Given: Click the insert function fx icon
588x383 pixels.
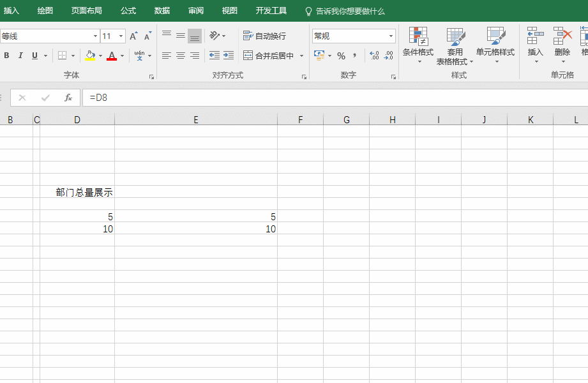Looking at the screenshot, I should (68, 98).
